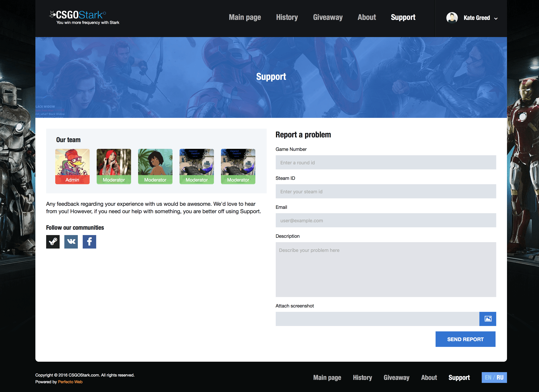This screenshot has height=392, width=539.
Task: Select the Admin team member thumbnail
Action: tap(72, 166)
